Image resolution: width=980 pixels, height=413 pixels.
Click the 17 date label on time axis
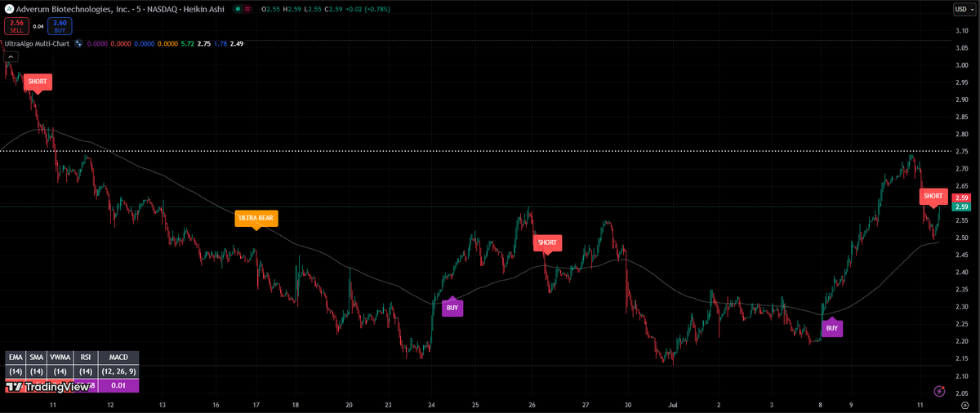point(256,404)
